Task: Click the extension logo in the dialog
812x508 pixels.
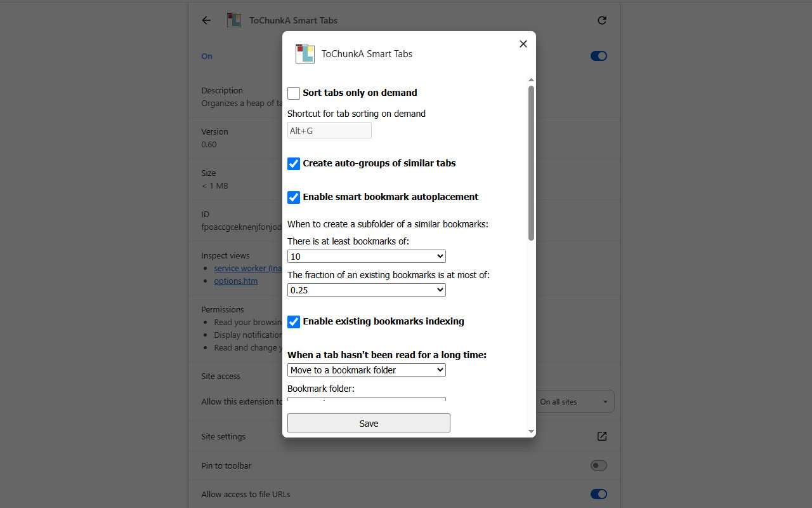Action: pyautogui.click(x=304, y=53)
